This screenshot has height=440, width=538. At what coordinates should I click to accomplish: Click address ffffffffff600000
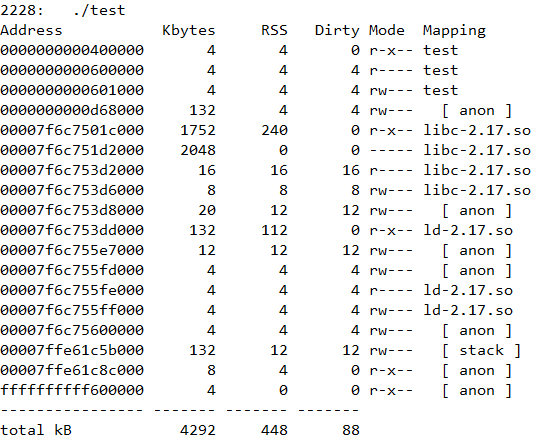(x=72, y=390)
